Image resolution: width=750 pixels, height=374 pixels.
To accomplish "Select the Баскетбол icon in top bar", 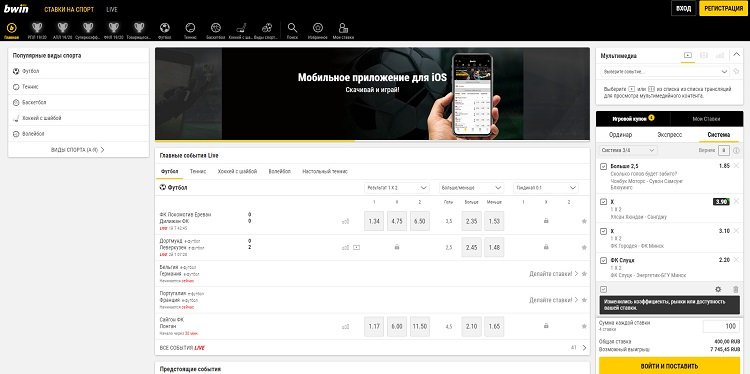I will 215,28.
